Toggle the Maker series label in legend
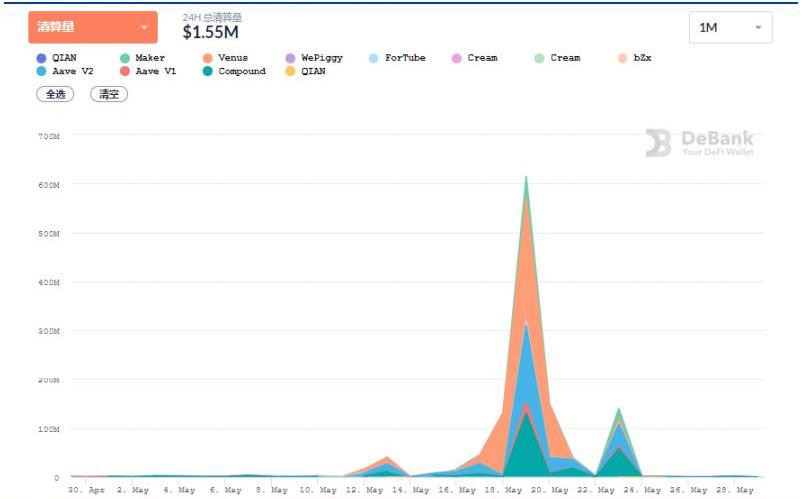Screen dimensions: 803x499 coord(149,58)
